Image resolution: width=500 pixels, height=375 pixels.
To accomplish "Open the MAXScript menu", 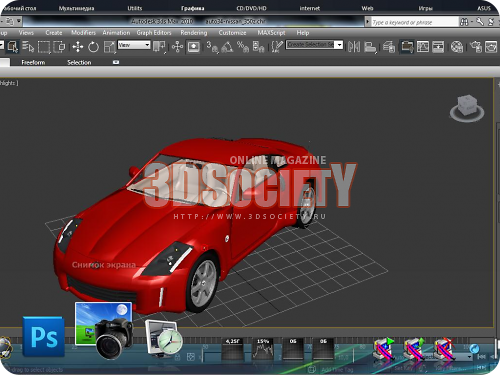I will (271, 33).
